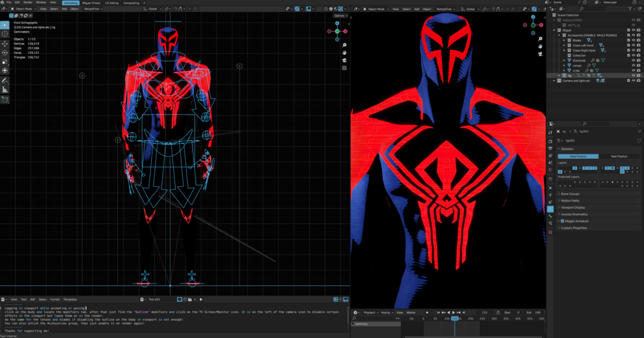
Task: Select the Cursor tool in left toolbar
Action: [5, 34]
